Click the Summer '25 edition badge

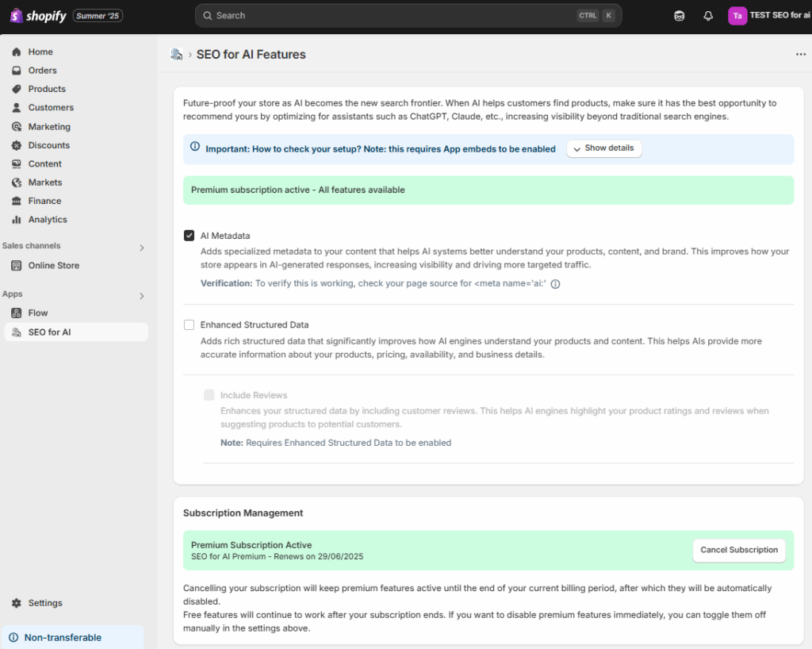pos(98,16)
